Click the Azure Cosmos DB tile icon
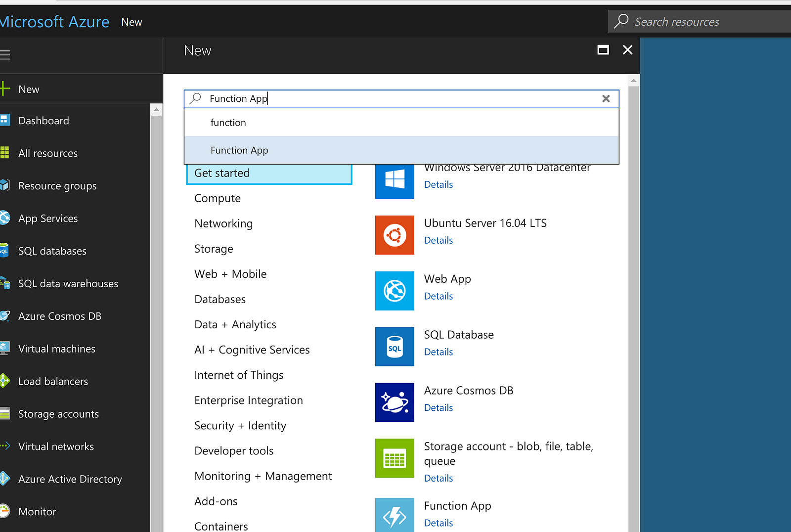Image resolution: width=791 pixels, height=532 pixels. pyautogui.click(x=395, y=402)
